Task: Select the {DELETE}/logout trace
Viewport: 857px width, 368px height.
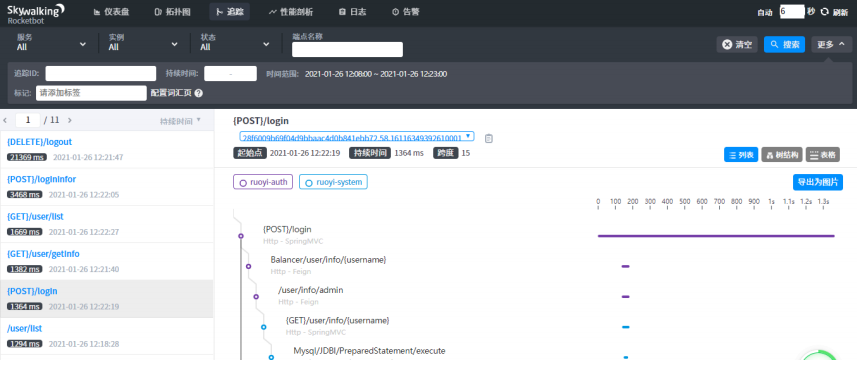Action: (107, 149)
